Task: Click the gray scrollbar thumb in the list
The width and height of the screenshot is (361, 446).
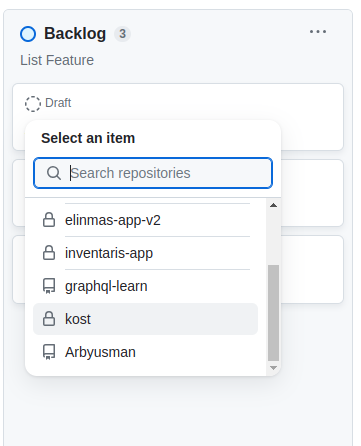Action: pyautogui.click(x=273, y=313)
